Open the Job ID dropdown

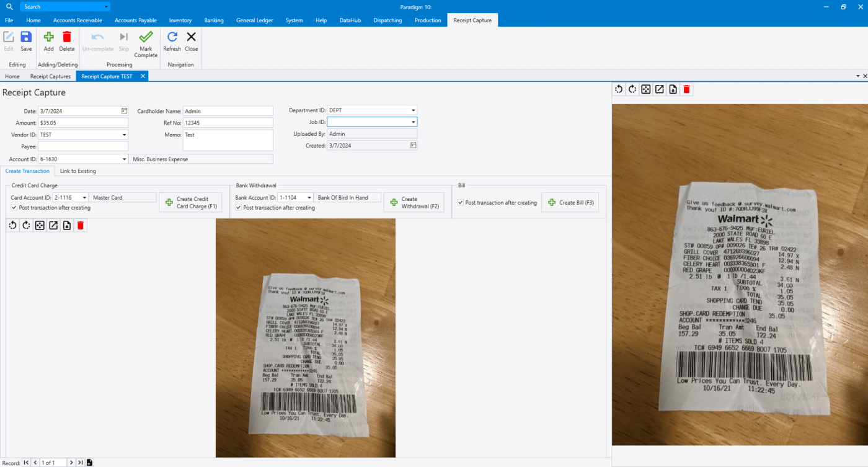click(x=413, y=122)
